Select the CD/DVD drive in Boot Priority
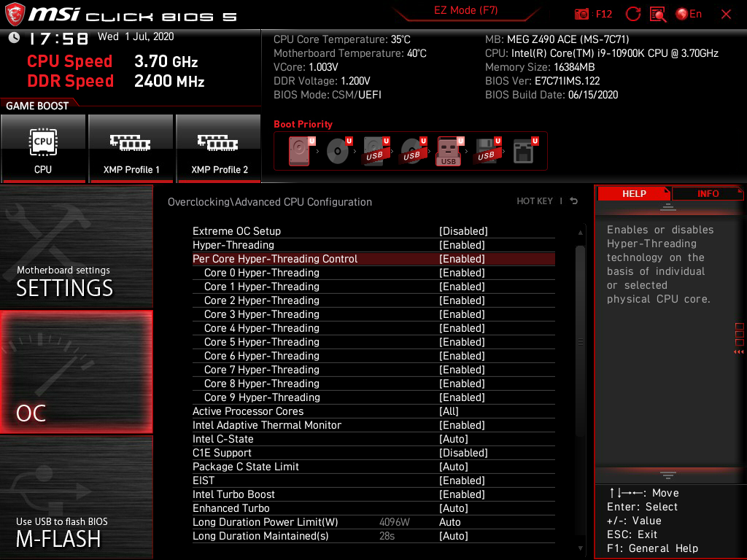Viewport: 747px width, 560px height. (338, 149)
